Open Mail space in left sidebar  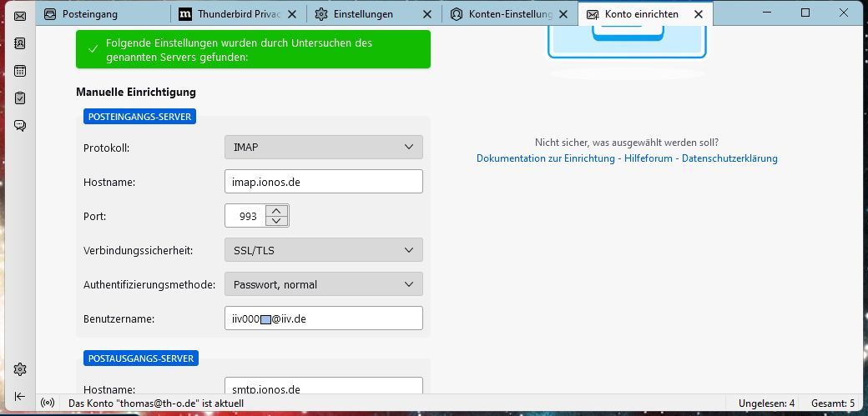(x=20, y=16)
